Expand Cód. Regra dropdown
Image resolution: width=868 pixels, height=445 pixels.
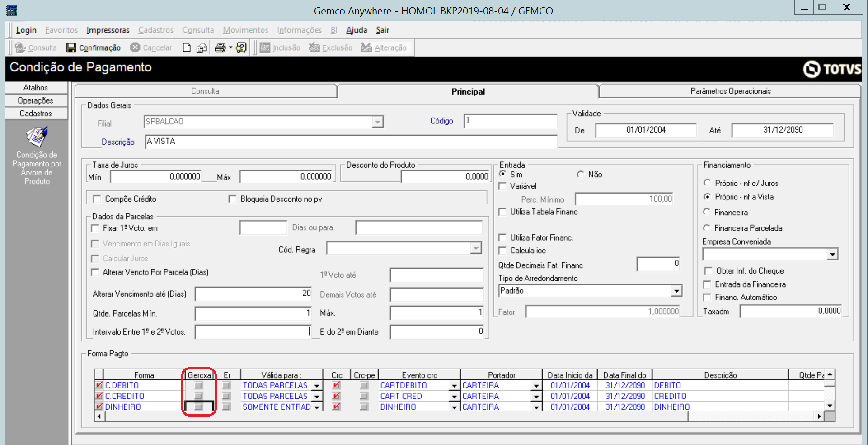coord(475,248)
